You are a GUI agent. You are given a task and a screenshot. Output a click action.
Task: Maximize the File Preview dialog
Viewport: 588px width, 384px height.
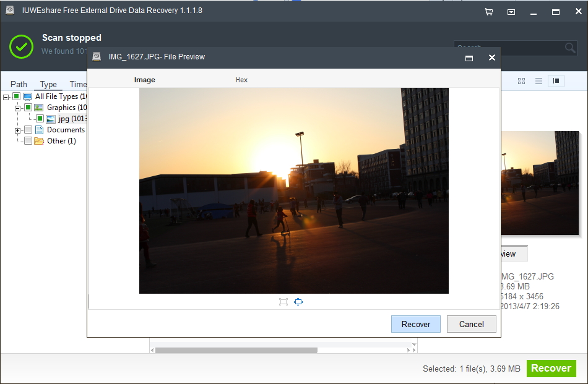(x=469, y=58)
